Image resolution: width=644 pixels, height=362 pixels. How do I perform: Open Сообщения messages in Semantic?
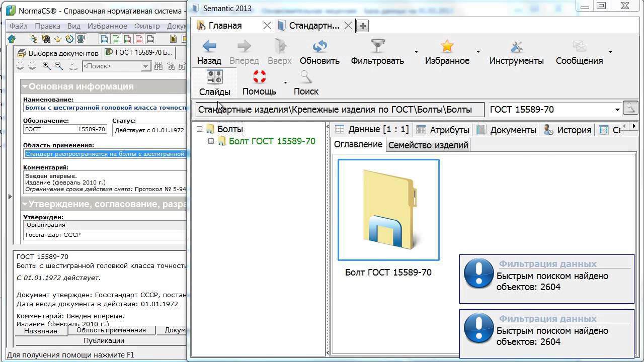point(580,52)
